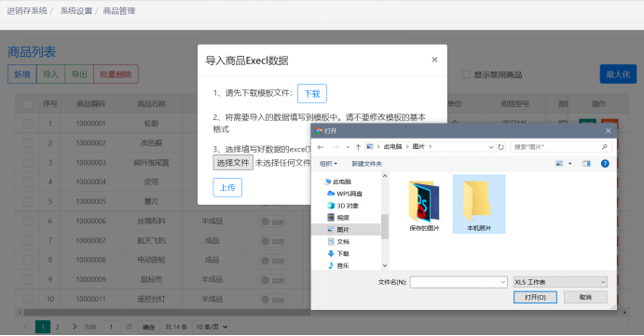Click 打开(O) in the file dialog
Viewport: 644px width, 336px height.
535,297
